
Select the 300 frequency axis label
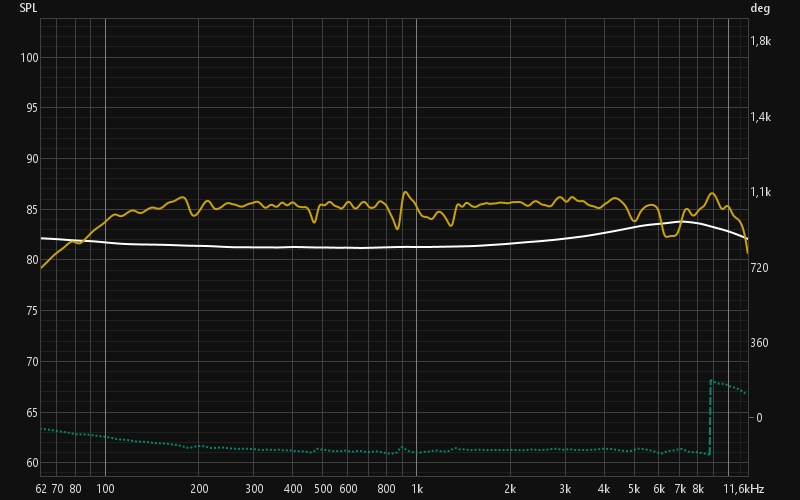tap(254, 489)
